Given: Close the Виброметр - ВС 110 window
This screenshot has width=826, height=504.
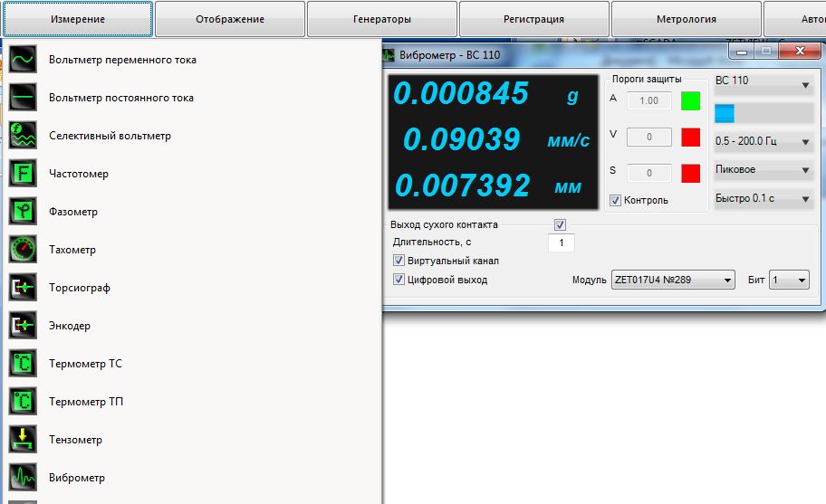Looking at the screenshot, I should 801,51.
